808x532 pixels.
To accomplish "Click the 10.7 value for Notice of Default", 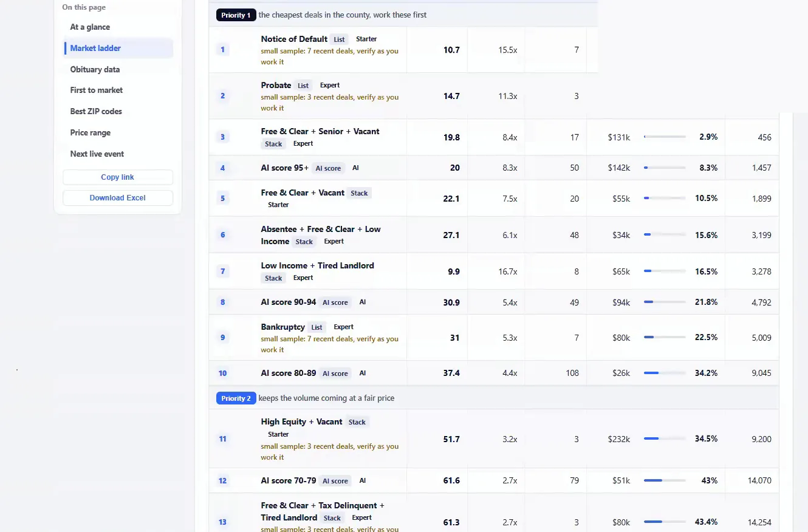I will click(x=451, y=50).
